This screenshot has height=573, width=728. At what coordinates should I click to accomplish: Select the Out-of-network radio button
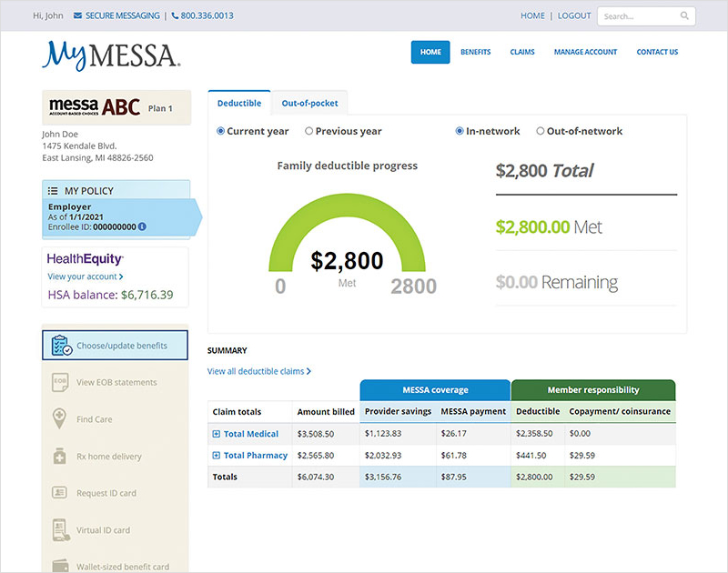[x=541, y=131]
